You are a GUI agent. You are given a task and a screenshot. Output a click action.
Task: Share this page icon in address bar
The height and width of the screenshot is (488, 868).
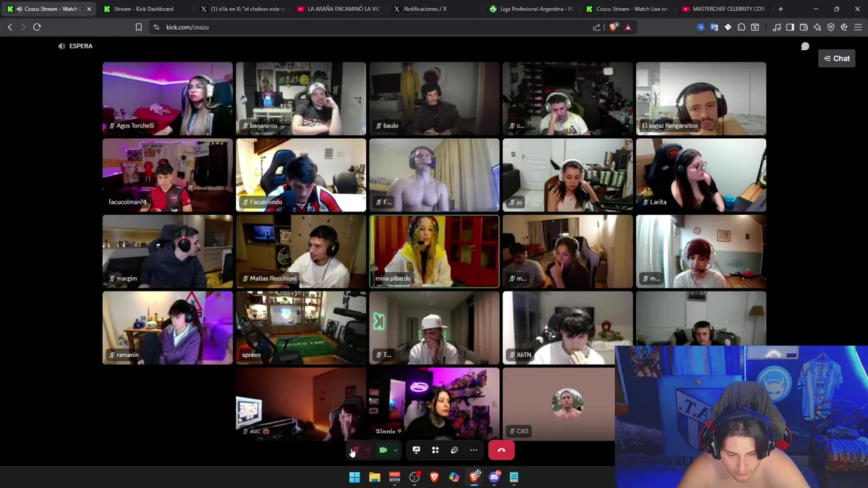(x=597, y=27)
